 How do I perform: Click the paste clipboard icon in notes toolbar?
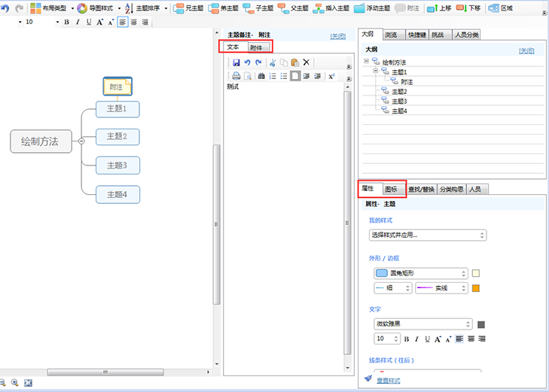pos(294,62)
